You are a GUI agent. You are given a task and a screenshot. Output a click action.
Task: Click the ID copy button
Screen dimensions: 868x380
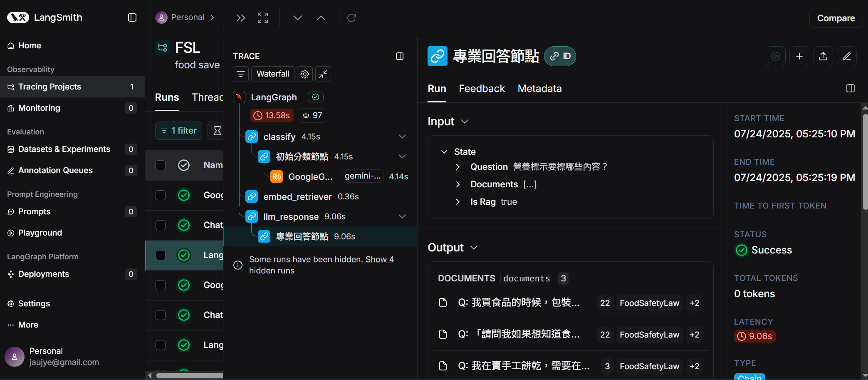560,56
